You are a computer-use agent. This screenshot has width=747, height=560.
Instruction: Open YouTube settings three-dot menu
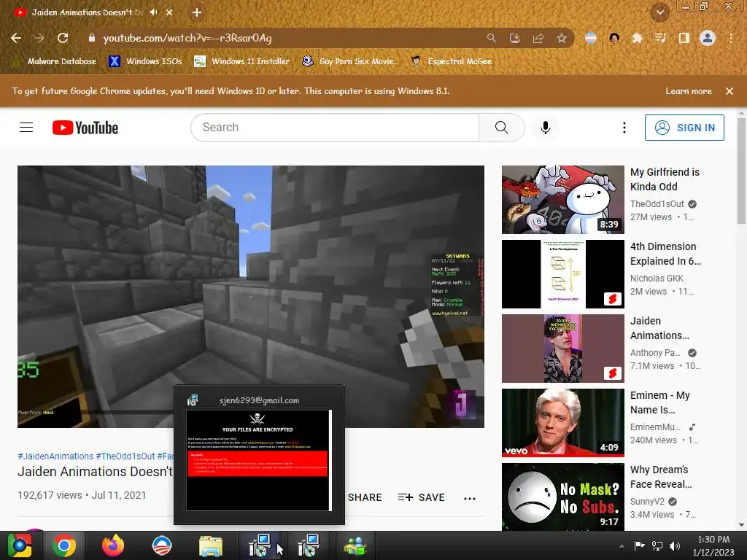pyautogui.click(x=624, y=128)
